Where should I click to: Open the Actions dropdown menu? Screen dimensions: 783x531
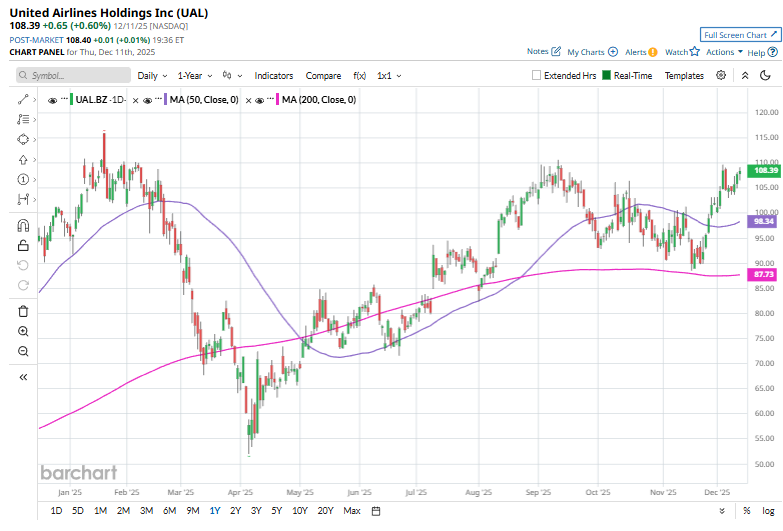click(723, 51)
